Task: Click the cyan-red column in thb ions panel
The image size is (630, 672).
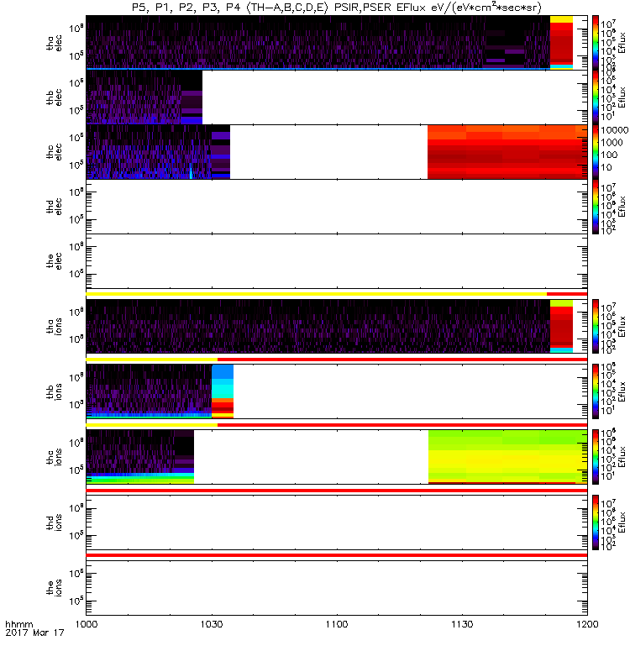Action: [223, 391]
